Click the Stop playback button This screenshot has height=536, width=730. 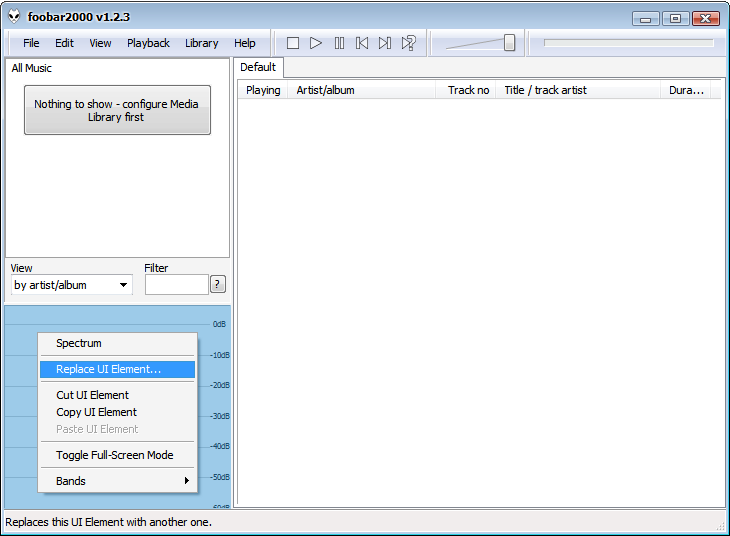(x=293, y=43)
